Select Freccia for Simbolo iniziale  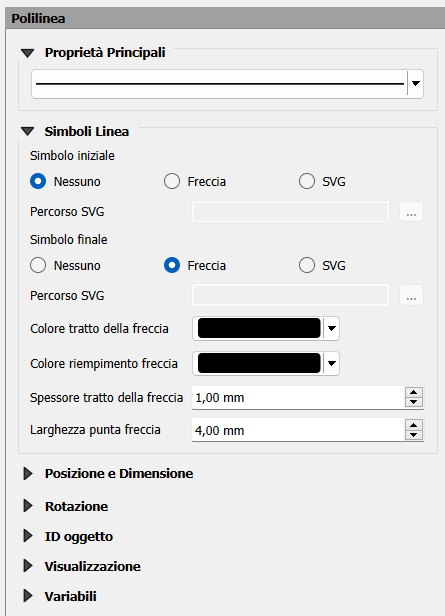[172, 182]
